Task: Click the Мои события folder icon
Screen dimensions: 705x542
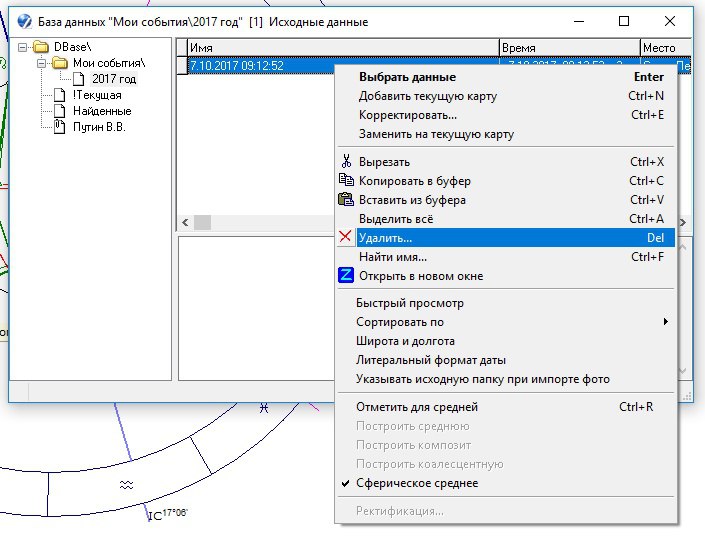Action: 60,63
